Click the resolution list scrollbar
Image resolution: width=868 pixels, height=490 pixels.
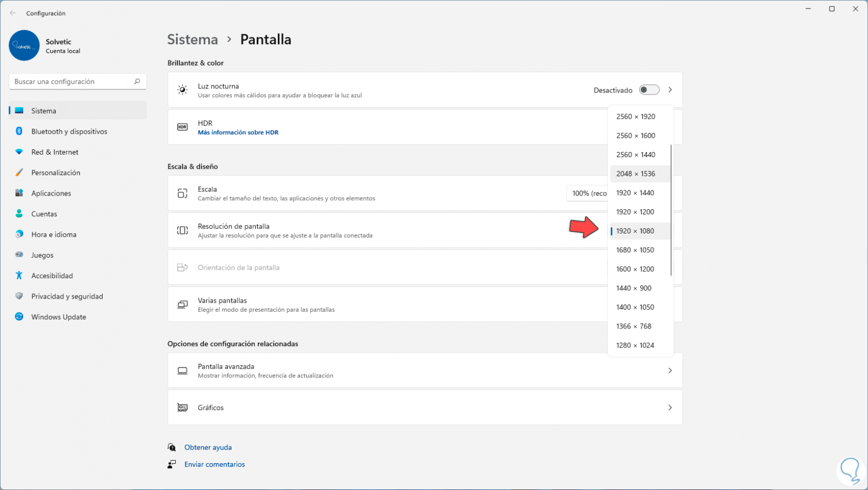click(671, 210)
